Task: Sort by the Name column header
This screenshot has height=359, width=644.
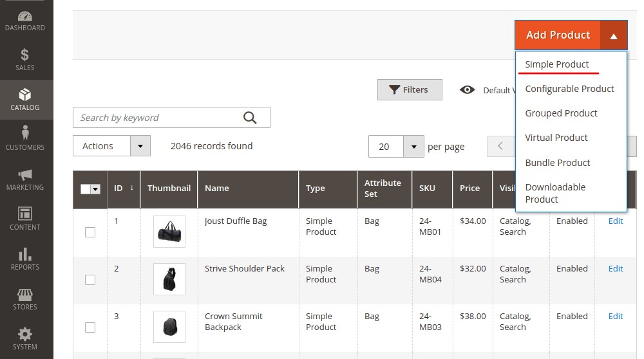Action: pos(248,189)
